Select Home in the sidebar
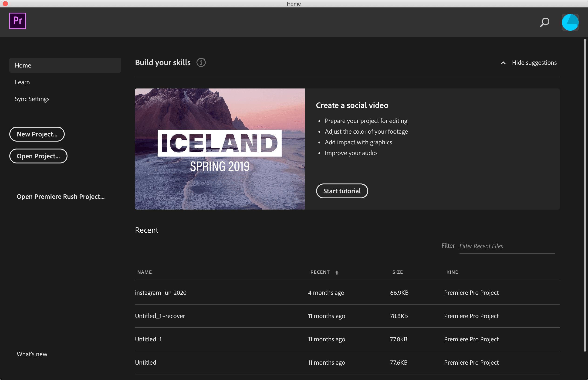 point(65,65)
